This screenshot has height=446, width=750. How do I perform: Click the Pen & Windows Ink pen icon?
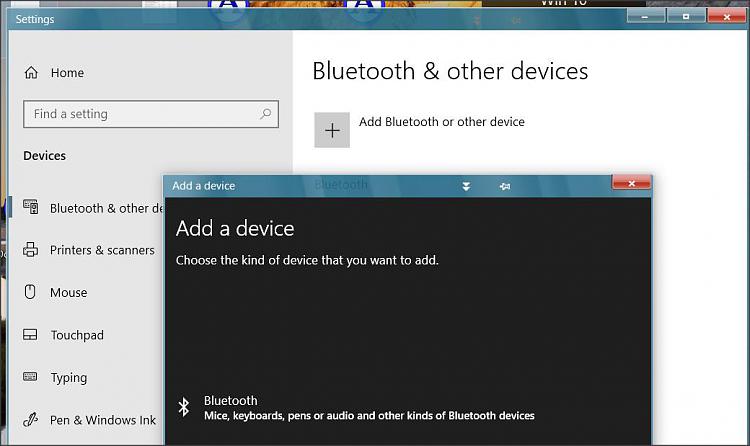[30, 420]
